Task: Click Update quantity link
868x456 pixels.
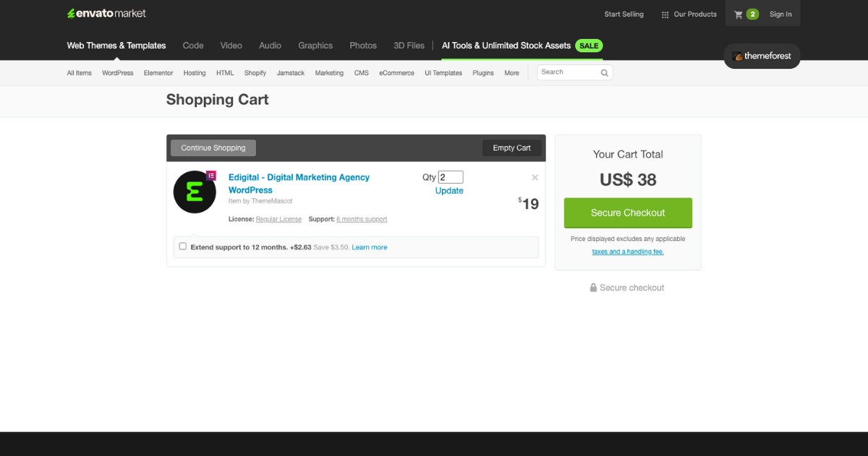Action: pyautogui.click(x=449, y=191)
